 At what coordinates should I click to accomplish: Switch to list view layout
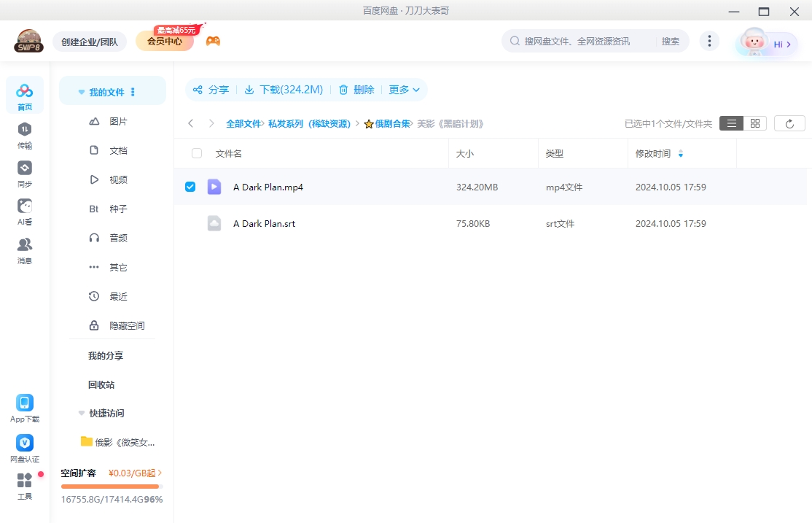coord(731,123)
